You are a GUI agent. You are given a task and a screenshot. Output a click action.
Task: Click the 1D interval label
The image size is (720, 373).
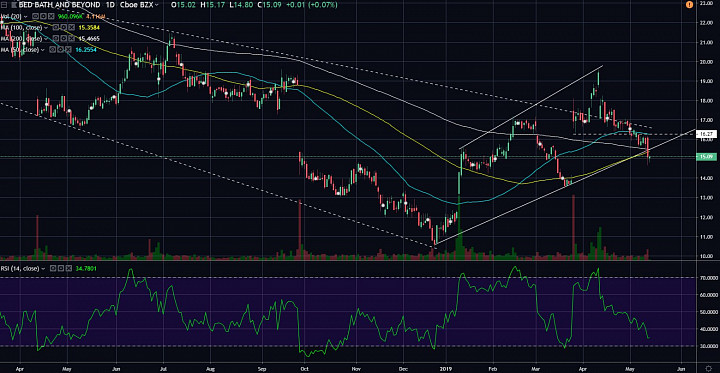pos(110,5)
